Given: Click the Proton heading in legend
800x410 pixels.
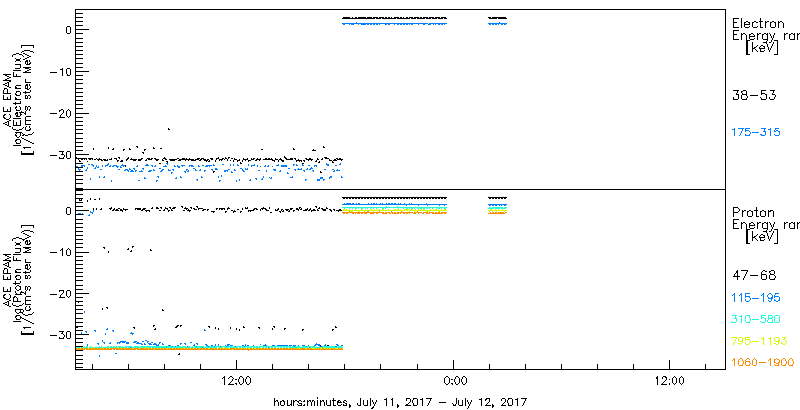Looking at the screenshot, I should pyautogui.click(x=753, y=212).
